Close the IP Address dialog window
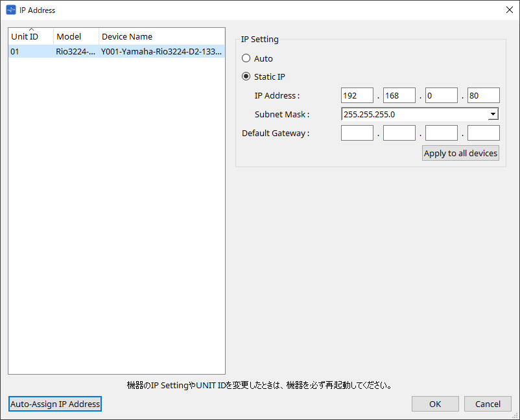Image resolution: width=520 pixels, height=420 pixels. click(509, 10)
